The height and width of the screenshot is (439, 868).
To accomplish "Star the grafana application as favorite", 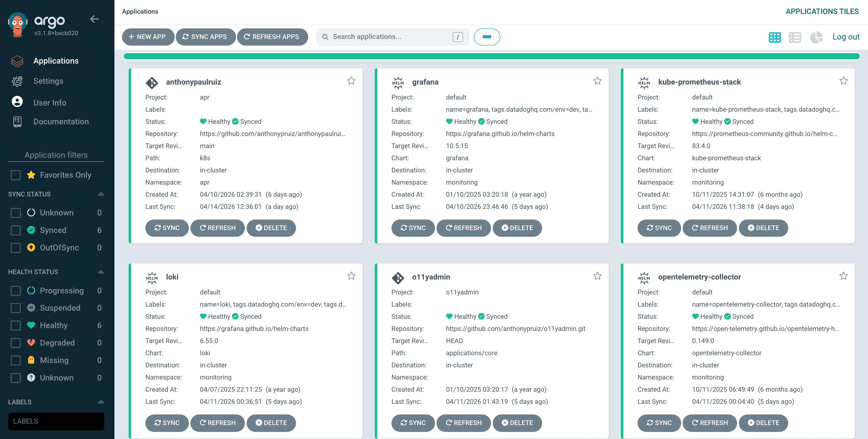I will point(597,81).
